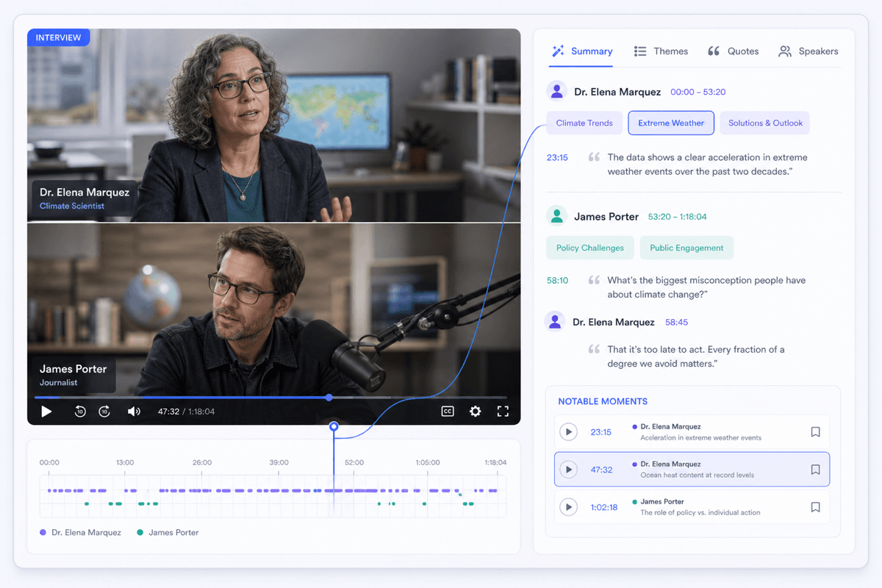Open the Themes tab
The image size is (882, 588).
coord(661,51)
